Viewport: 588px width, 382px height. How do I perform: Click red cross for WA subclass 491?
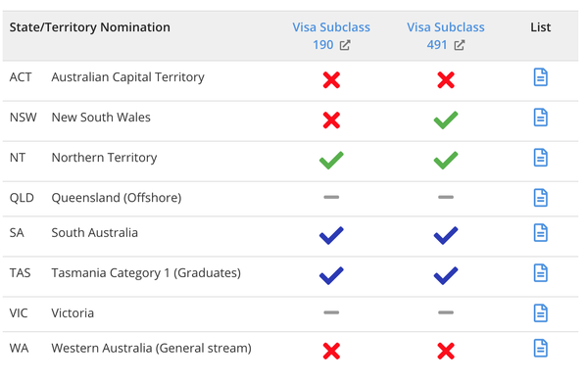(x=446, y=352)
